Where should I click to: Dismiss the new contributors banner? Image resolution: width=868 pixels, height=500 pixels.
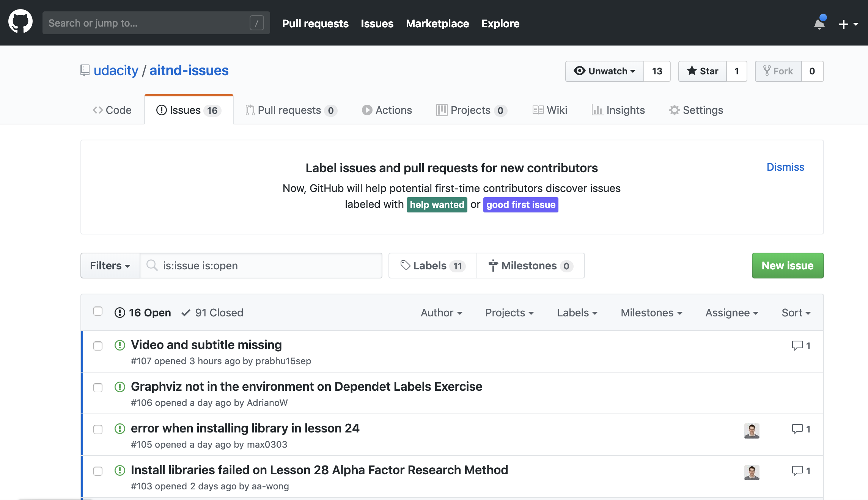click(785, 167)
